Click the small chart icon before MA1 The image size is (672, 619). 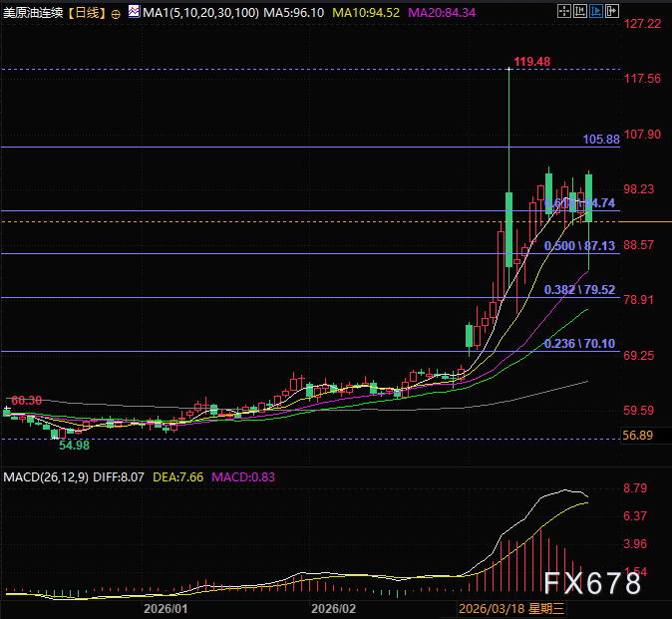(x=133, y=13)
